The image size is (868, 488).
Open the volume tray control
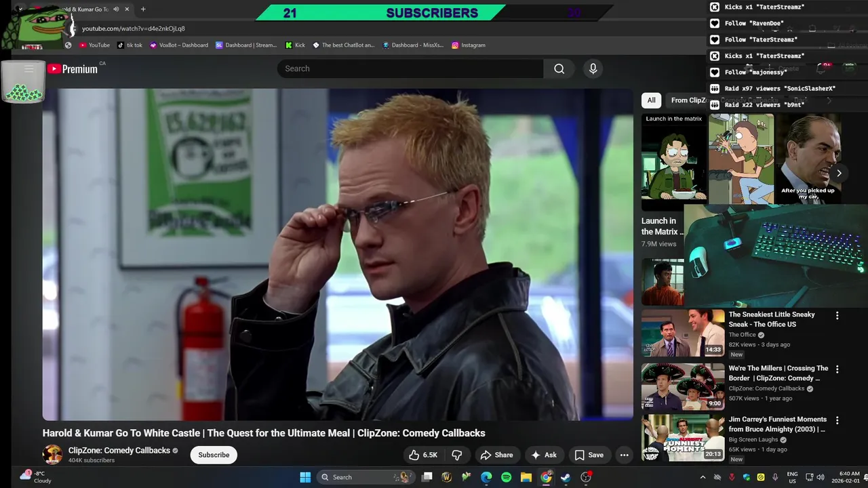(820, 477)
